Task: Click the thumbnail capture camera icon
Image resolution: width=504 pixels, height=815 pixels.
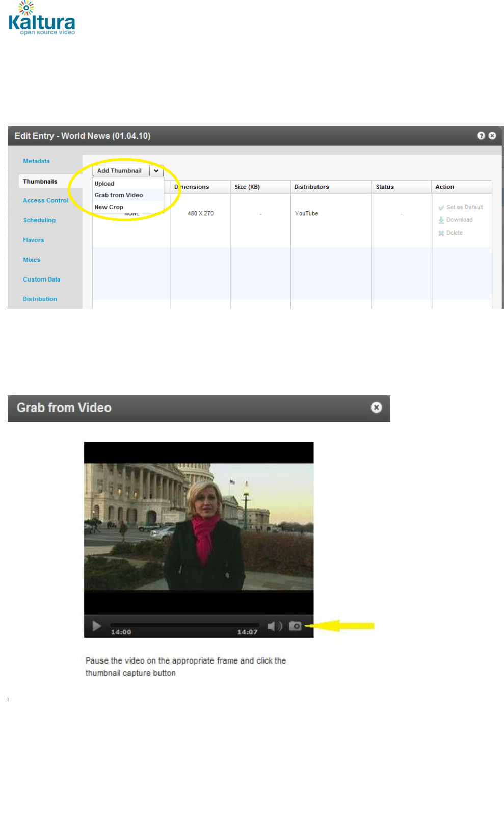Action: (295, 626)
